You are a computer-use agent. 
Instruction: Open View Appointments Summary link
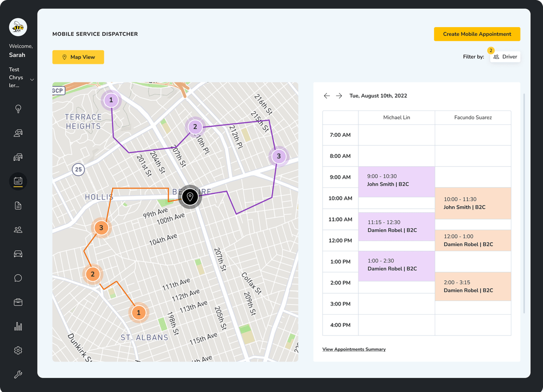(x=353, y=349)
